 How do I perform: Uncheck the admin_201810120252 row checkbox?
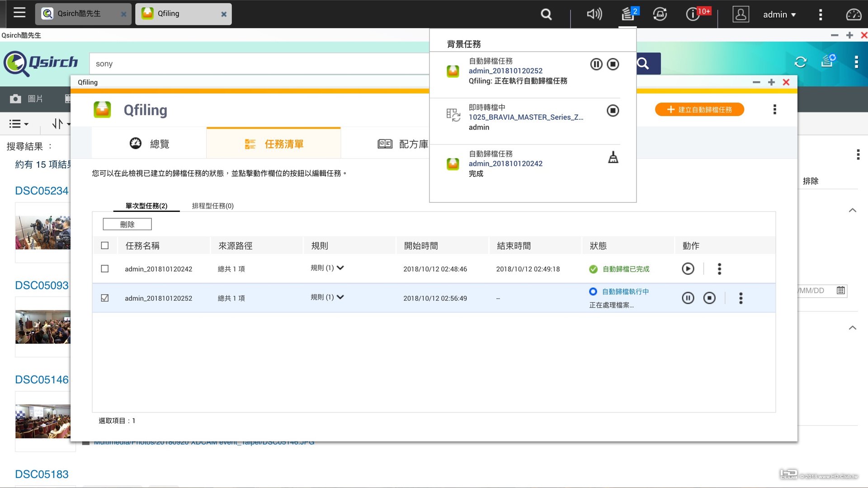[x=105, y=298]
